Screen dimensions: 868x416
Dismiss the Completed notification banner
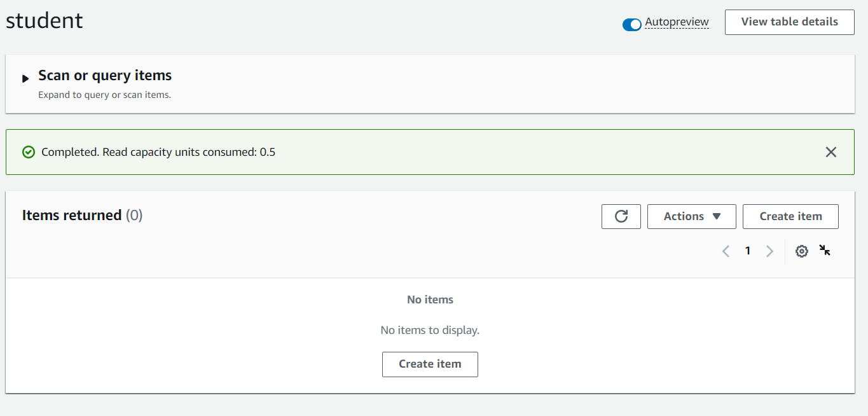pyautogui.click(x=830, y=152)
